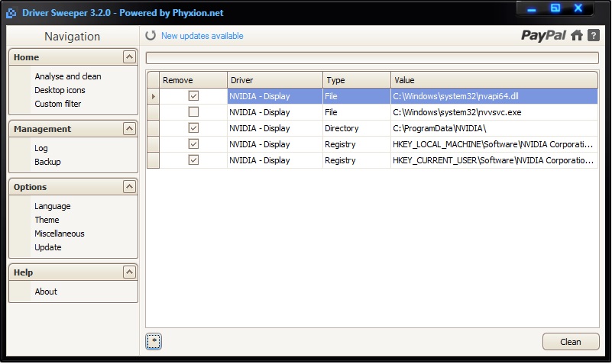Open Custom filter page
Image resolution: width=612 pixels, height=364 pixels.
[58, 104]
